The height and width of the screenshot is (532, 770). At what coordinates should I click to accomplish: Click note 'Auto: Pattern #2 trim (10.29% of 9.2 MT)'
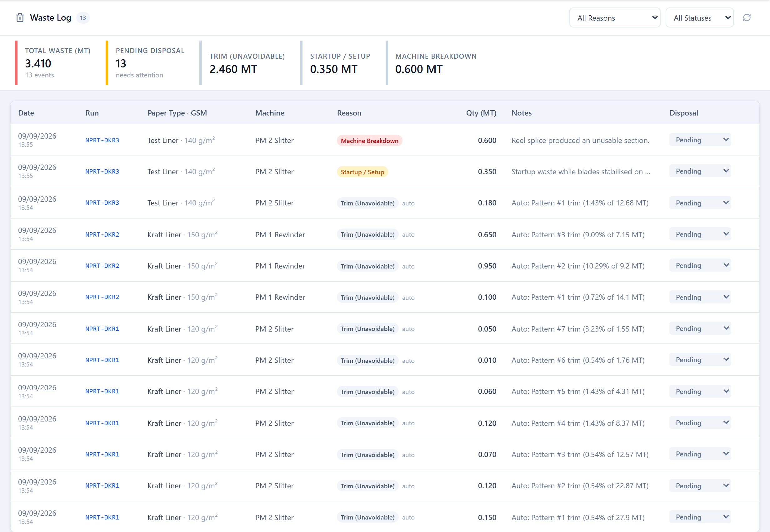tap(578, 266)
